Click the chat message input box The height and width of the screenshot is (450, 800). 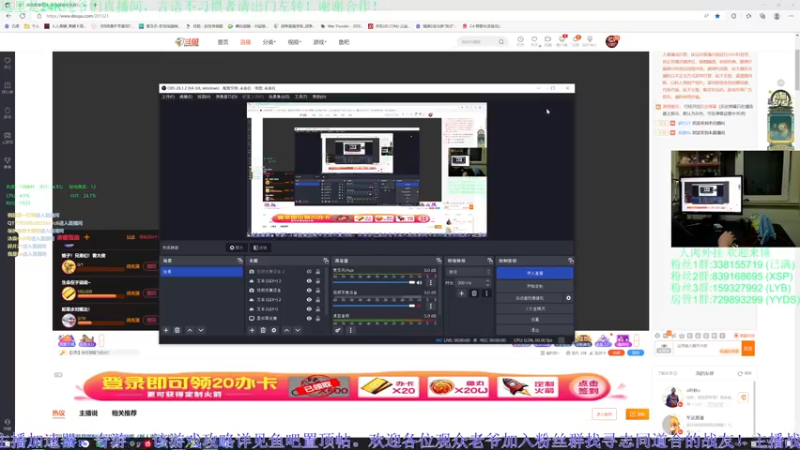pyautogui.click(x=707, y=348)
